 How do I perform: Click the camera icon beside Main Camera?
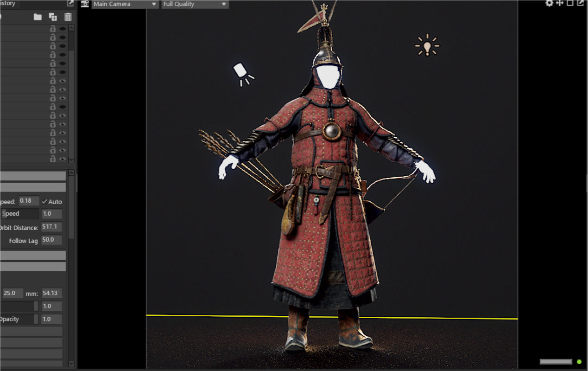(x=84, y=4)
